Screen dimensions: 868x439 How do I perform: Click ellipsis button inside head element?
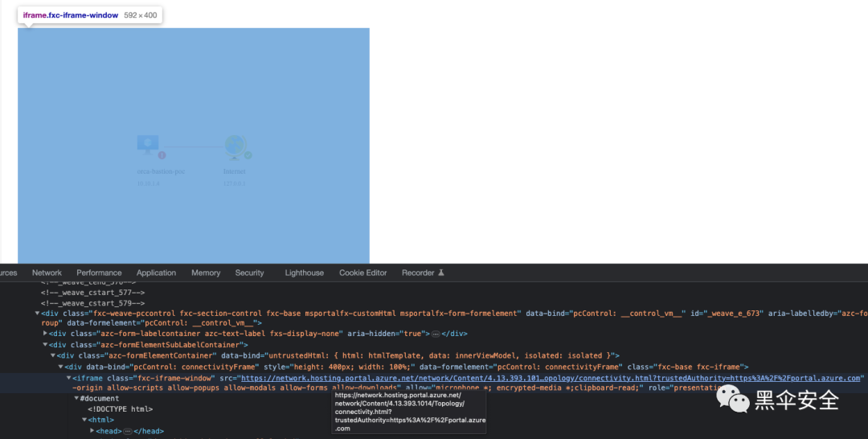coord(127,431)
